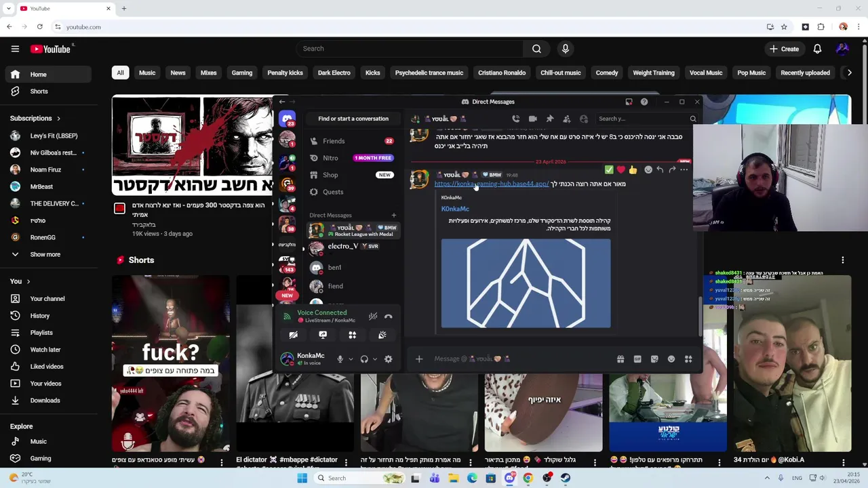Open the konka gaming-hub base44 link
This screenshot has width=868, height=488.
(492, 184)
